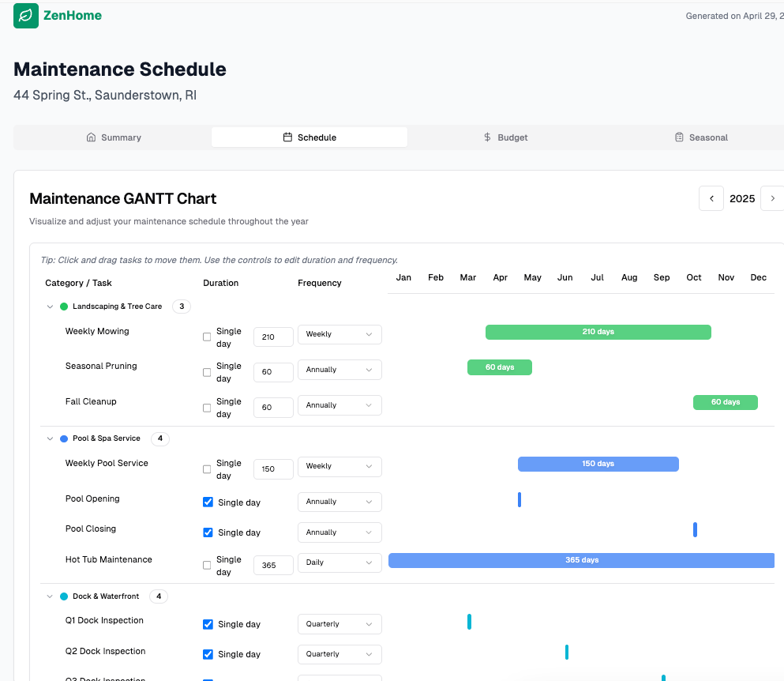Open the Budget tab
Screen dimensions: 784x681
tap(505, 137)
